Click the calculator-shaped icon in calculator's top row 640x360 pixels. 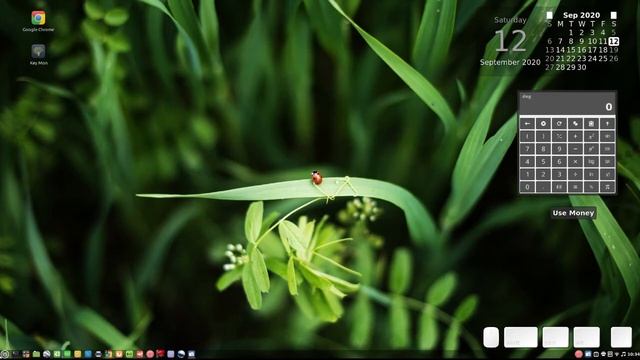[591, 123]
